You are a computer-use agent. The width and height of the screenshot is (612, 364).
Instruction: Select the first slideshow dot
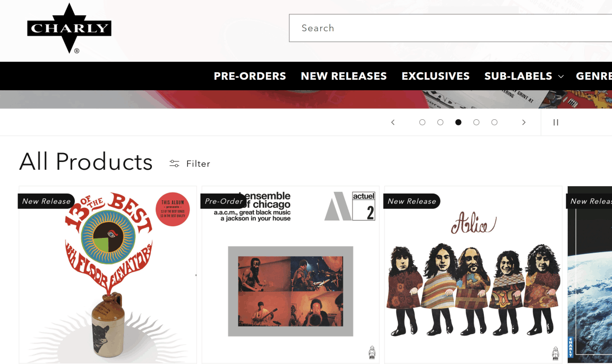coord(422,122)
